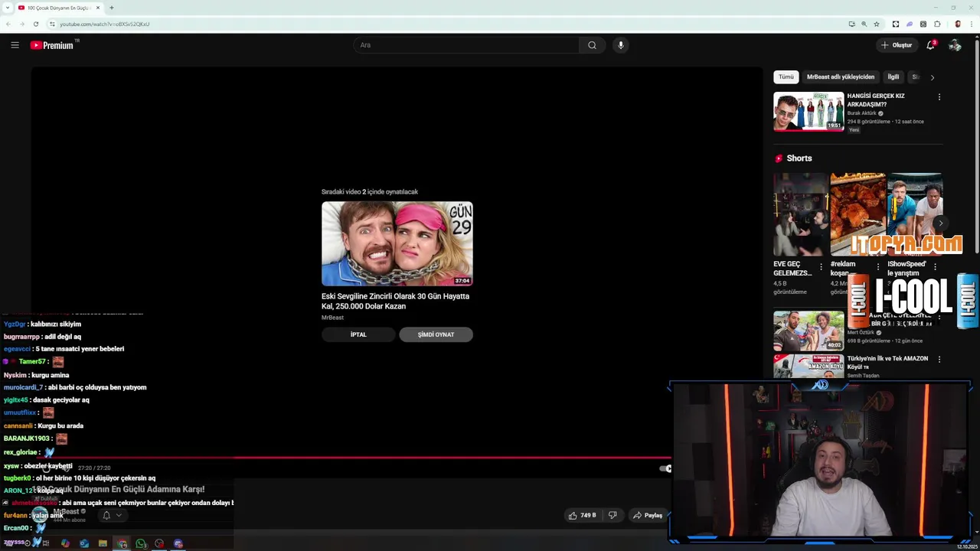This screenshot has width=980, height=551.
Task: Cancel autoplay with İPTAL button
Action: (358, 334)
